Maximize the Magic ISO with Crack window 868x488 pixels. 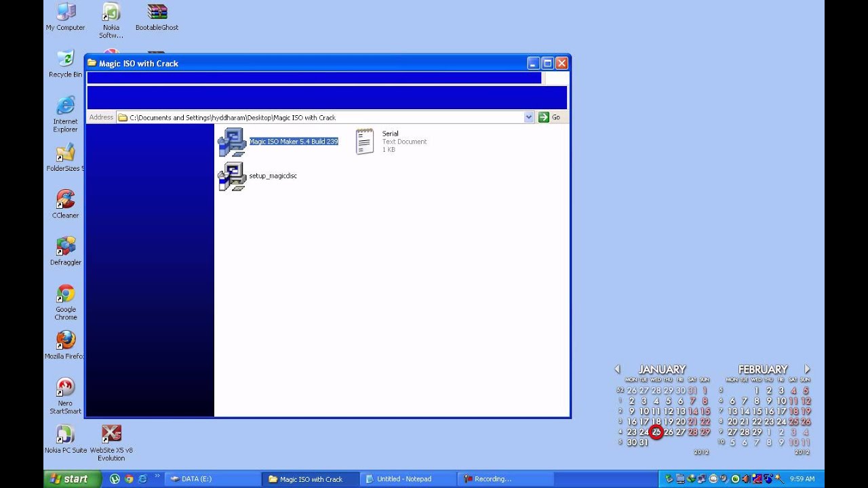pyautogui.click(x=547, y=63)
